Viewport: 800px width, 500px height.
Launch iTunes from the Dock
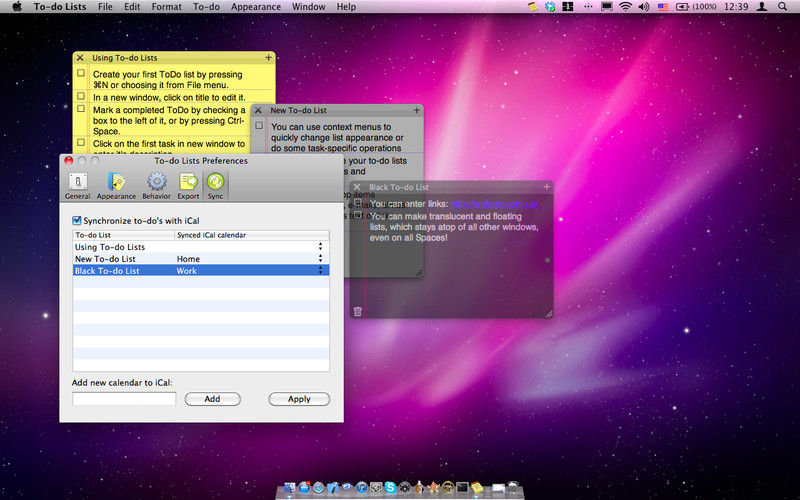pos(362,488)
